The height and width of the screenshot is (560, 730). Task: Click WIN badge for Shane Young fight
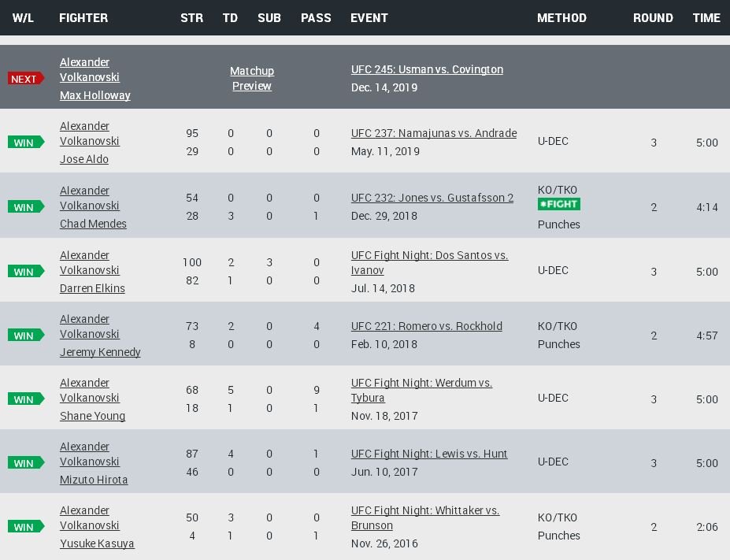[x=25, y=399]
